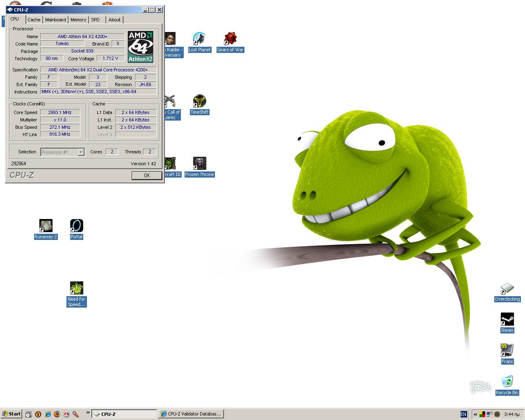Click the OK button in CPU-Z
Image resolution: width=525 pixels, height=420 pixels.
(x=147, y=175)
